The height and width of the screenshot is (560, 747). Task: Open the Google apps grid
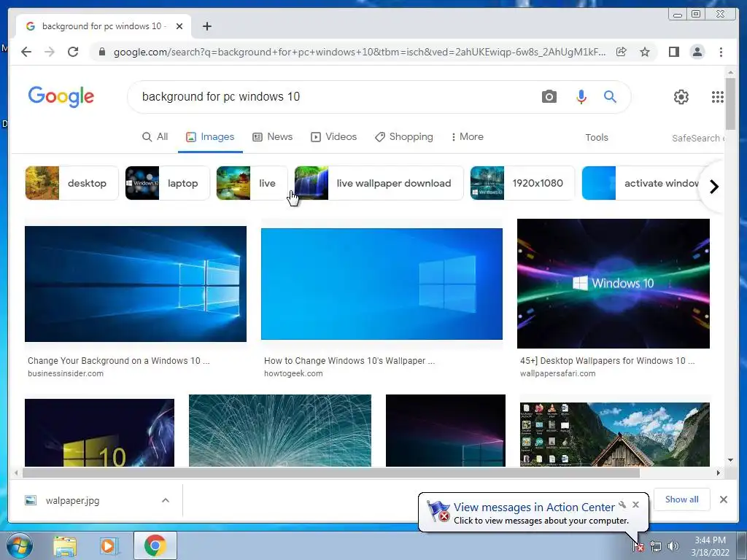click(718, 97)
